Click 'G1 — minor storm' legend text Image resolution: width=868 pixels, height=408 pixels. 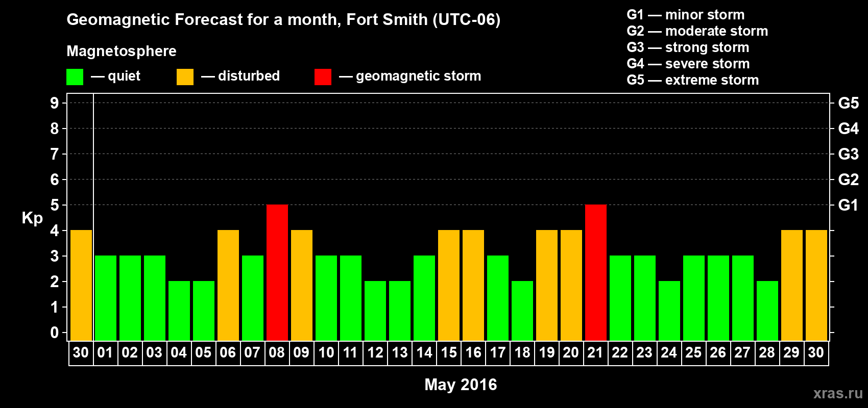pos(685,15)
